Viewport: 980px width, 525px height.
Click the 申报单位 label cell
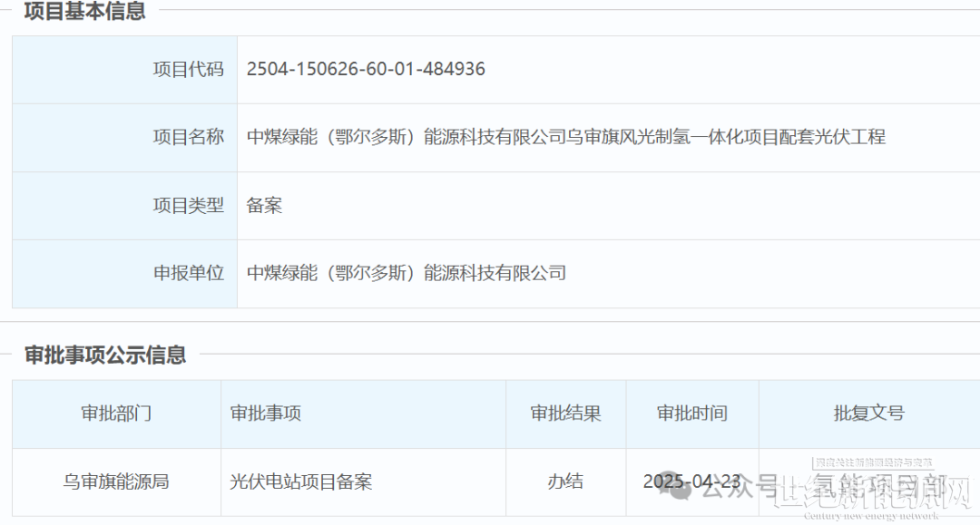pyautogui.click(x=124, y=274)
